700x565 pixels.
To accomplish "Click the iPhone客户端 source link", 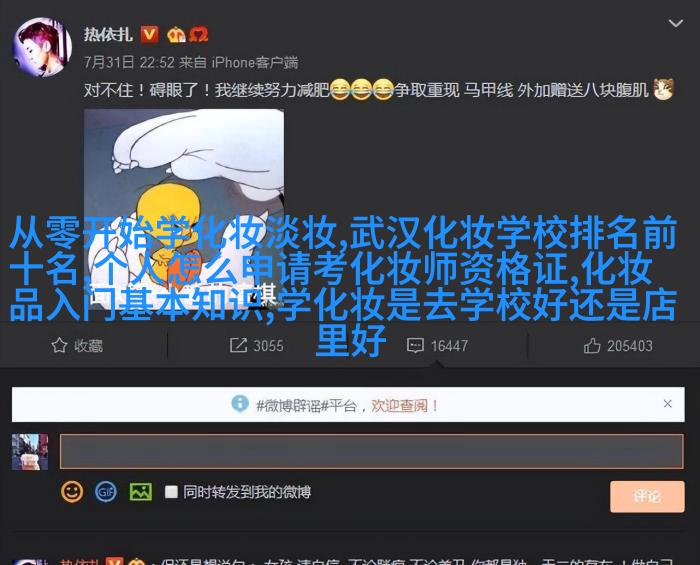I will click(255, 62).
